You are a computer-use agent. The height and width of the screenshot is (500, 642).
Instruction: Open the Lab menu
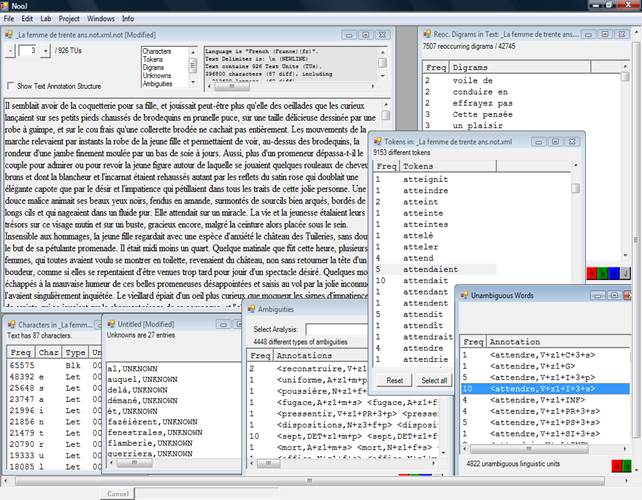coord(46,18)
